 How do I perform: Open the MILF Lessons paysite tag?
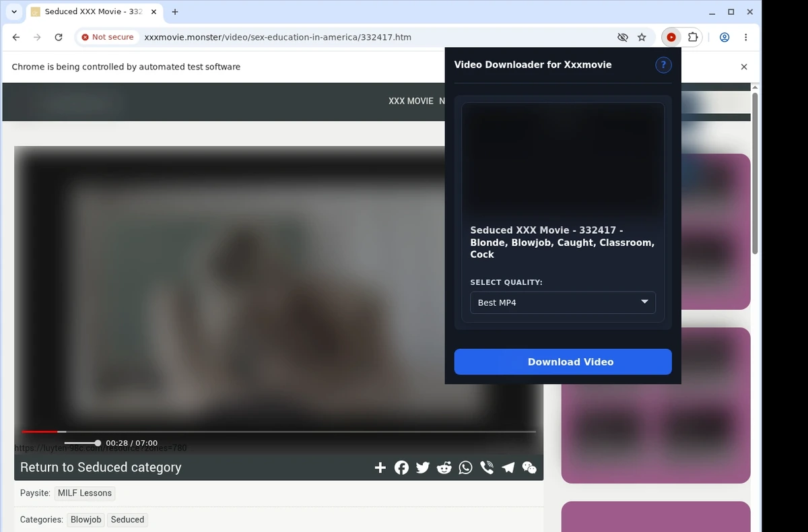click(x=85, y=493)
